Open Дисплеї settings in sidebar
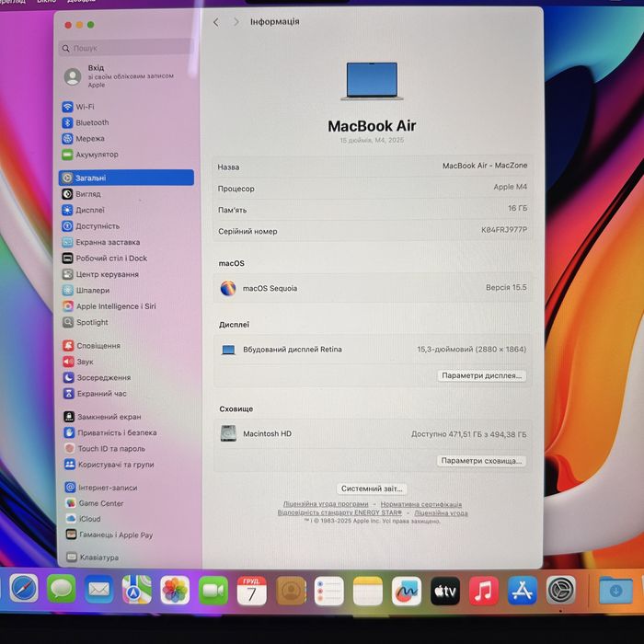 pyautogui.click(x=84, y=211)
